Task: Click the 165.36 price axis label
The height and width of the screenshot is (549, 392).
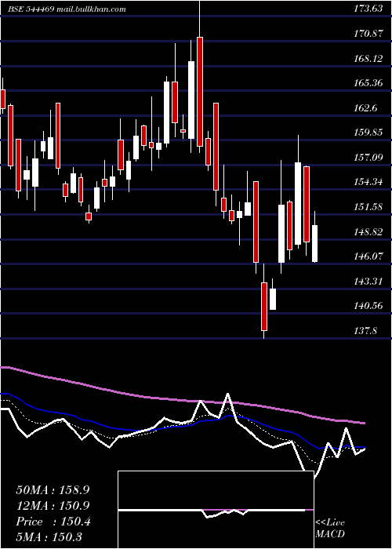Action: [x=368, y=83]
